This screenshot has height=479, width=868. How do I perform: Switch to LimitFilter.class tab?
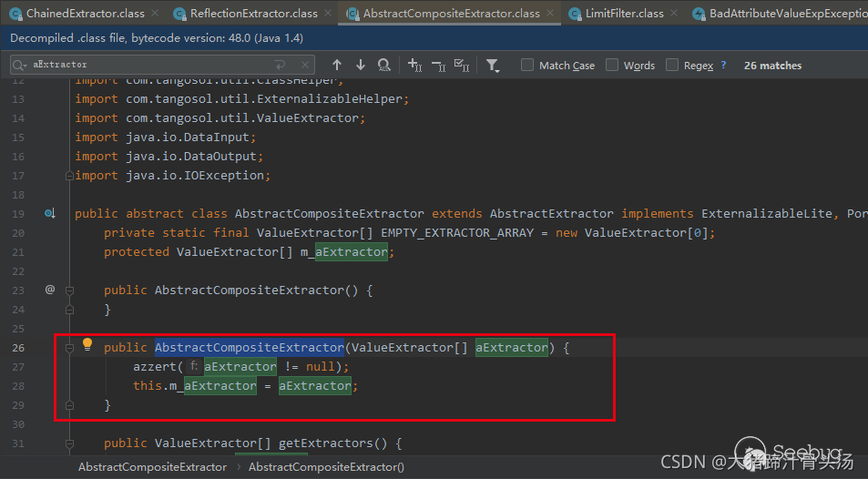[624, 14]
